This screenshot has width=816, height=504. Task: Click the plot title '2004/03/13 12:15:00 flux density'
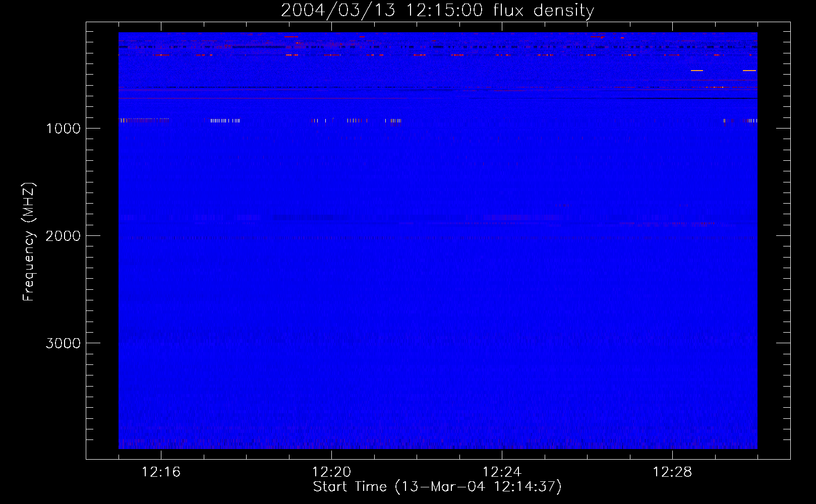point(437,11)
